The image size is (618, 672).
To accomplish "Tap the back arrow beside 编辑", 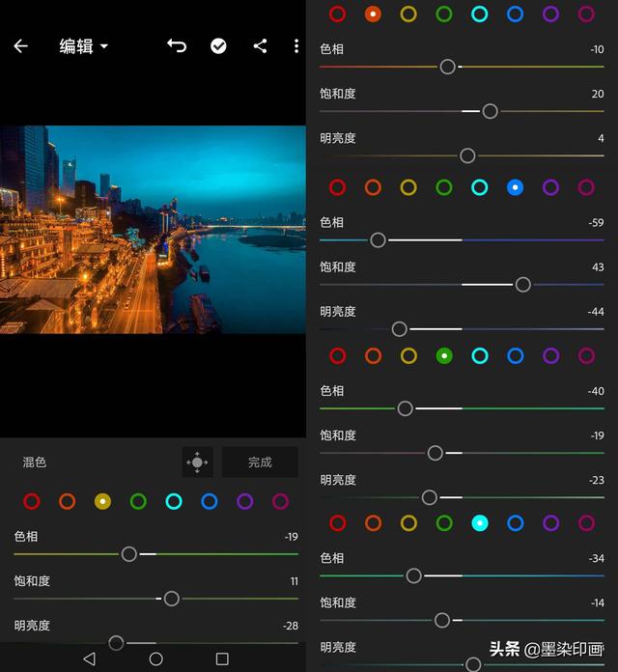I will (20, 45).
